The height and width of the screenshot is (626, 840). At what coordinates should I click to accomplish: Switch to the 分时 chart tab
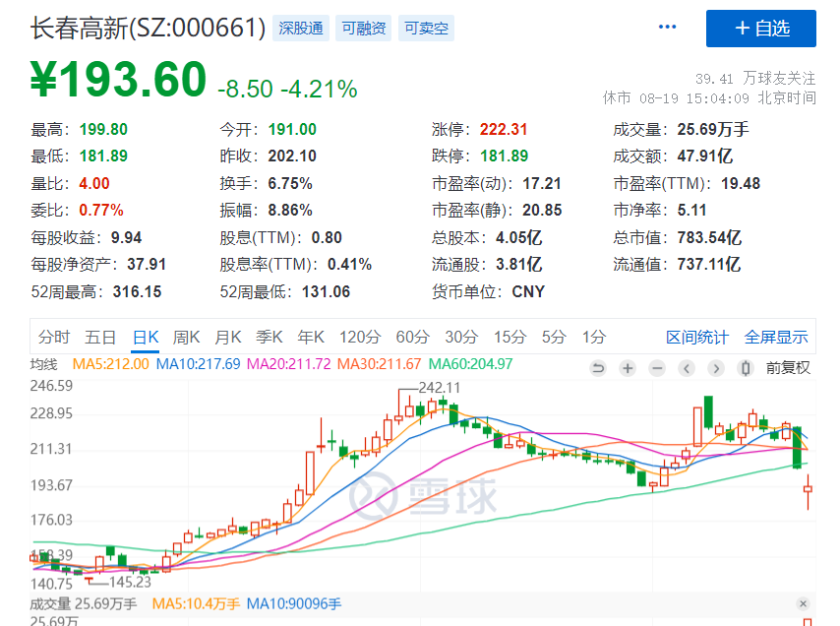click(54, 338)
